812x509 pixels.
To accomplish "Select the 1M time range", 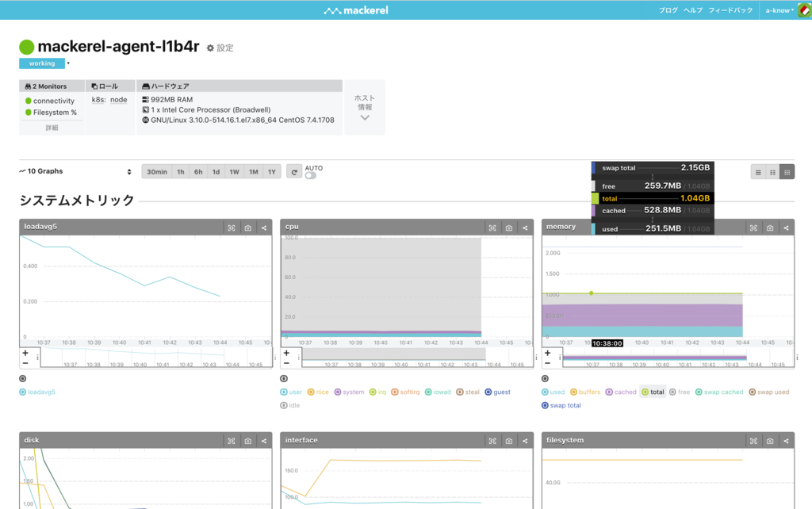I will [x=253, y=172].
